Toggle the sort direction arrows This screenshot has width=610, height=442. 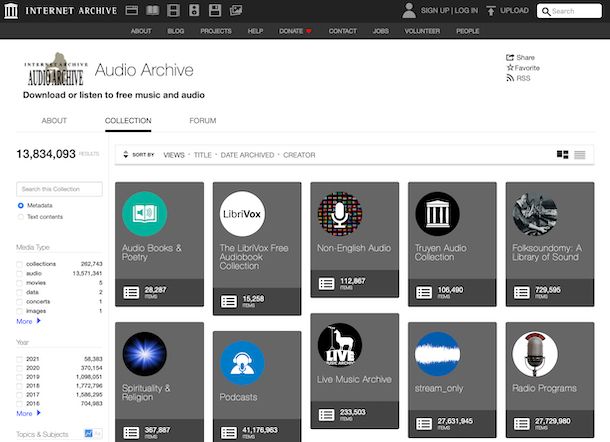coord(125,154)
